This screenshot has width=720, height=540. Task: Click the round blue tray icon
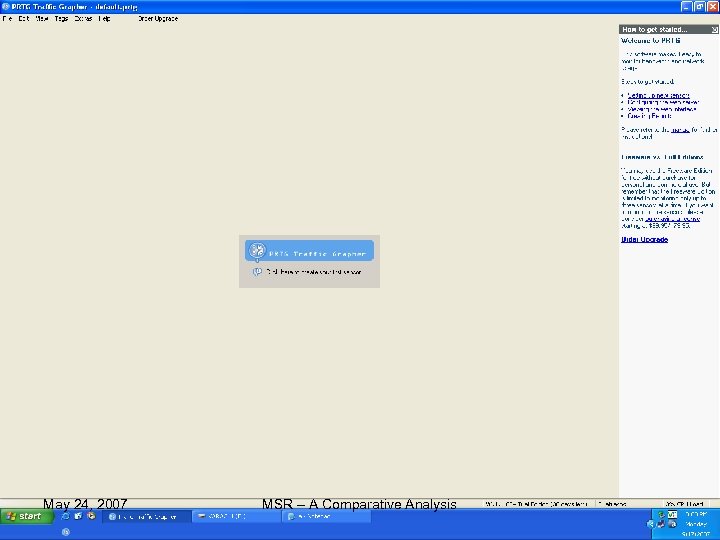[672, 524]
